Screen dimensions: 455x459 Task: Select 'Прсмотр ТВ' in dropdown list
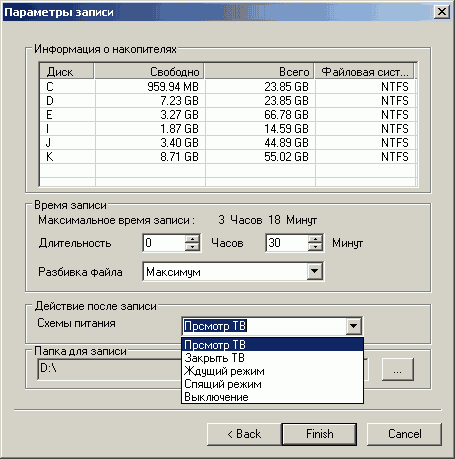pos(272,344)
